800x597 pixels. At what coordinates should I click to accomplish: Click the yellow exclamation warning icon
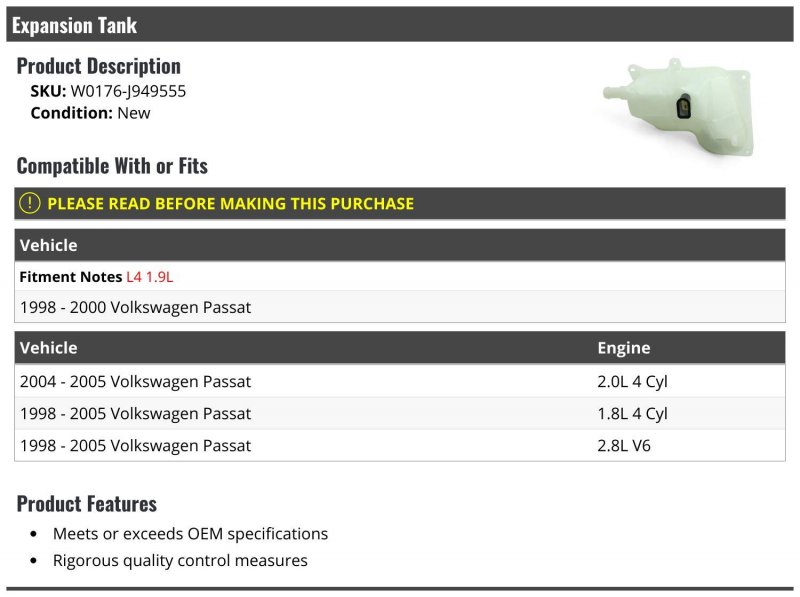[30, 203]
